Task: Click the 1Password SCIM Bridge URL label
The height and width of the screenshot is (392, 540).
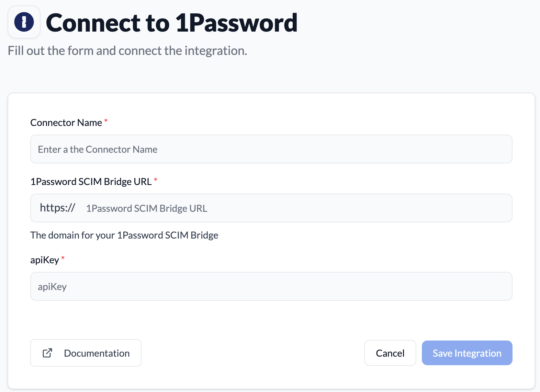Action: [91, 182]
